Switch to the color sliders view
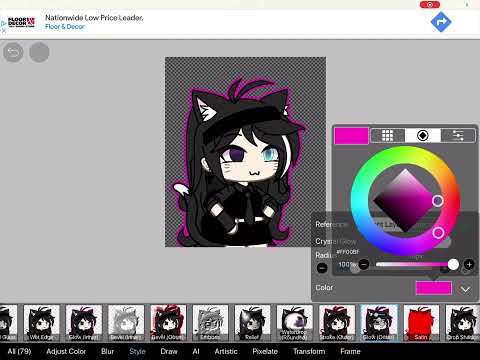 pos(458,135)
